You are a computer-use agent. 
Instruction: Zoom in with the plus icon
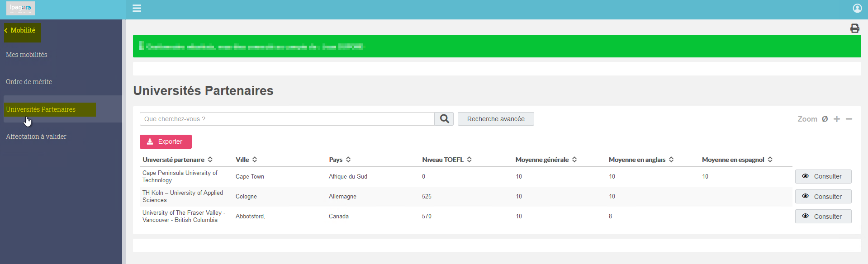tap(837, 119)
